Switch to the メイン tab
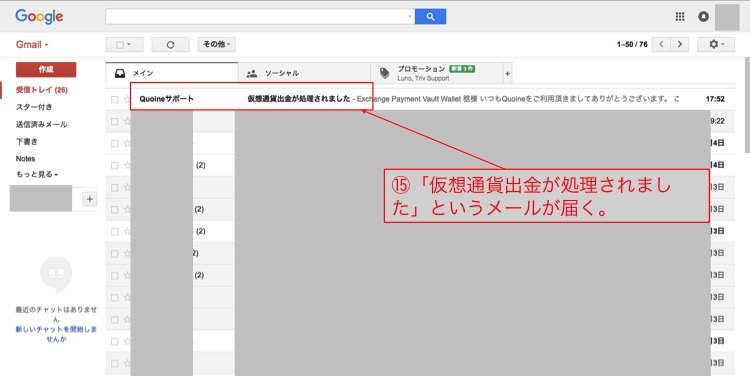Screen dimensions: 750x376 [172, 73]
